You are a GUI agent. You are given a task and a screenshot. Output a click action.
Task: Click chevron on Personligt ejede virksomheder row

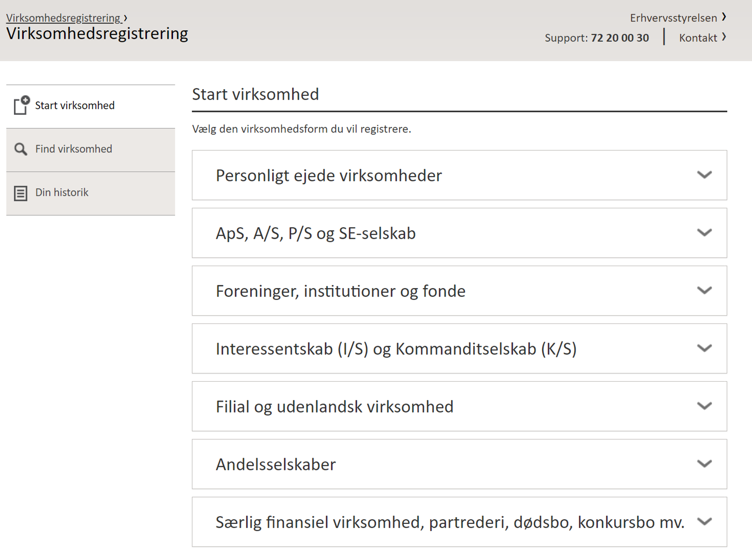tap(704, 175)
